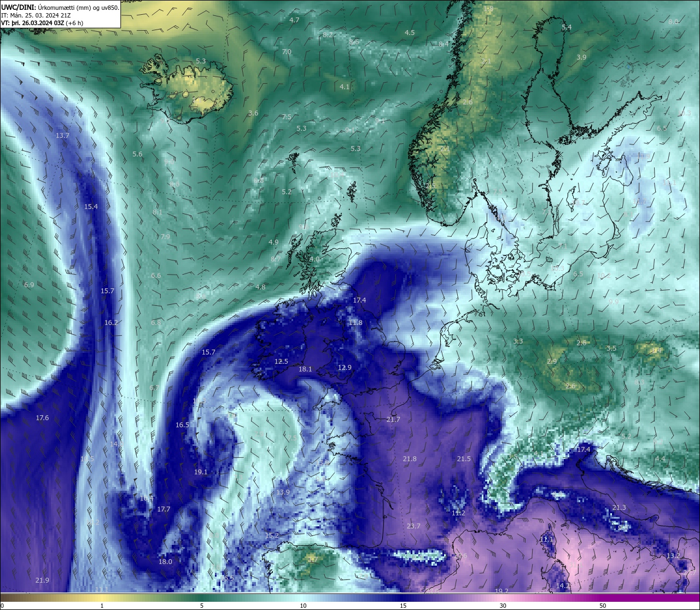The height and width of the screenshot is (610, 700).
Task: Click the 15.4 value label
Action: coord(91,206)
